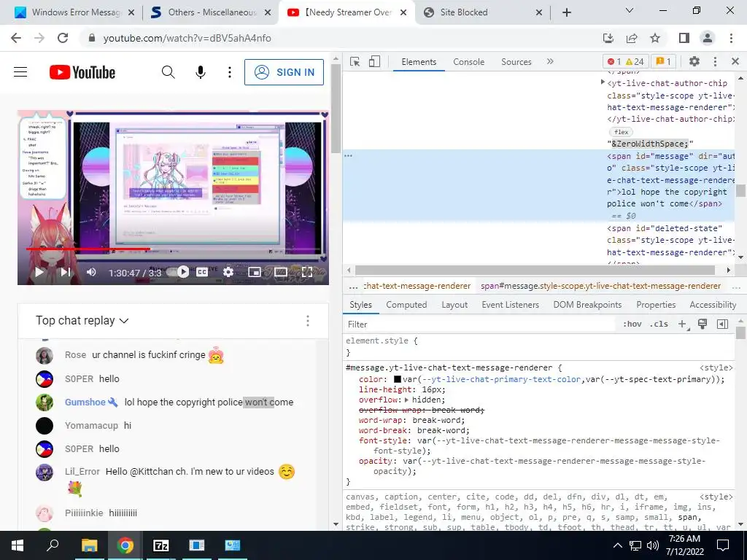
Task: Enable miniplayer mode
Action: coord(255,272)
